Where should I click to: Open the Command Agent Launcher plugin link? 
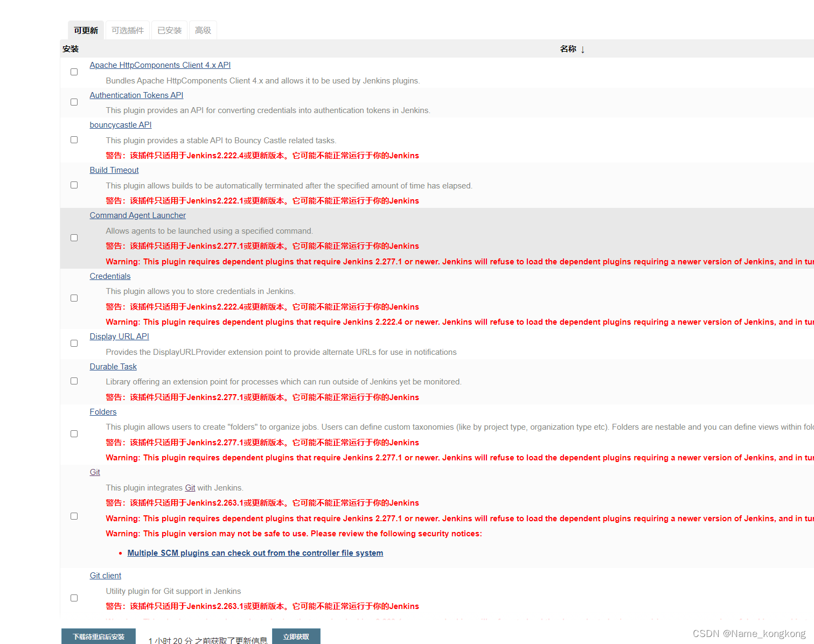(137, 215)
